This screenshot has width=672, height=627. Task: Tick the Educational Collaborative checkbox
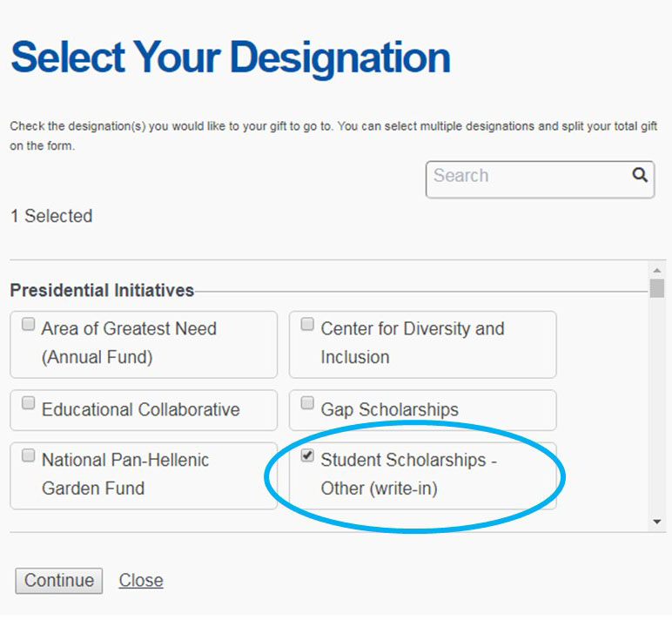[x=28, y=402]
